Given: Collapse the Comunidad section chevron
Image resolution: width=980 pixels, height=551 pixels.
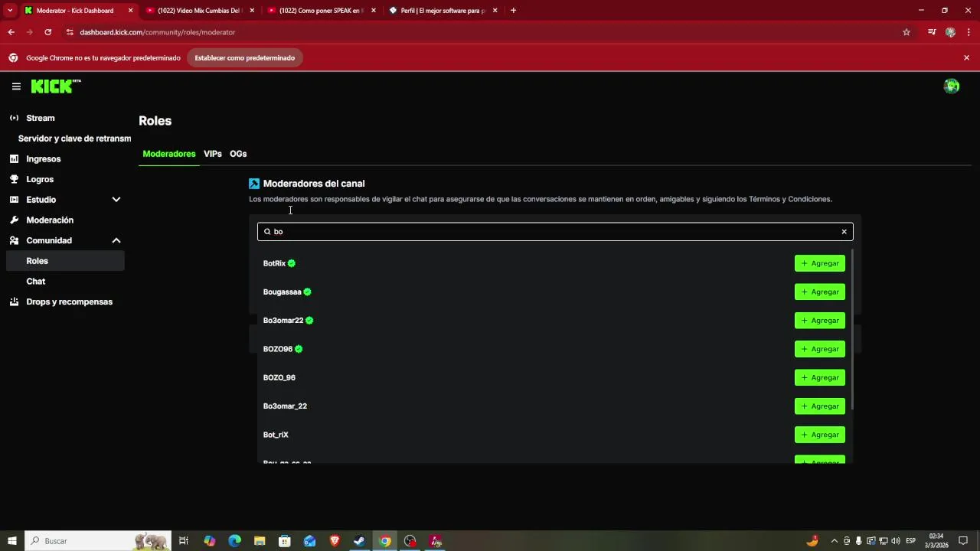Looking at the screenshot, I should tap(116, 240).
